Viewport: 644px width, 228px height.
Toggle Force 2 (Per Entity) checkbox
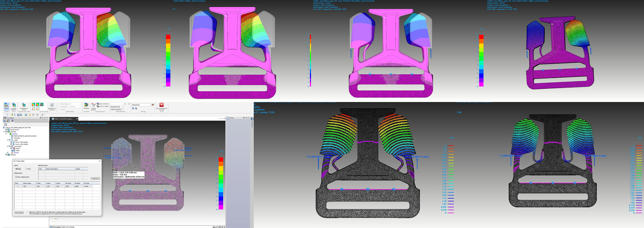pos(11,144)
